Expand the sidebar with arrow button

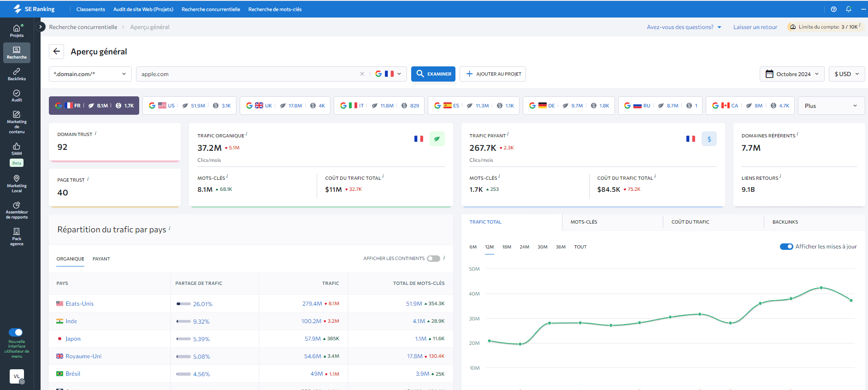click(x=41, y=27)
